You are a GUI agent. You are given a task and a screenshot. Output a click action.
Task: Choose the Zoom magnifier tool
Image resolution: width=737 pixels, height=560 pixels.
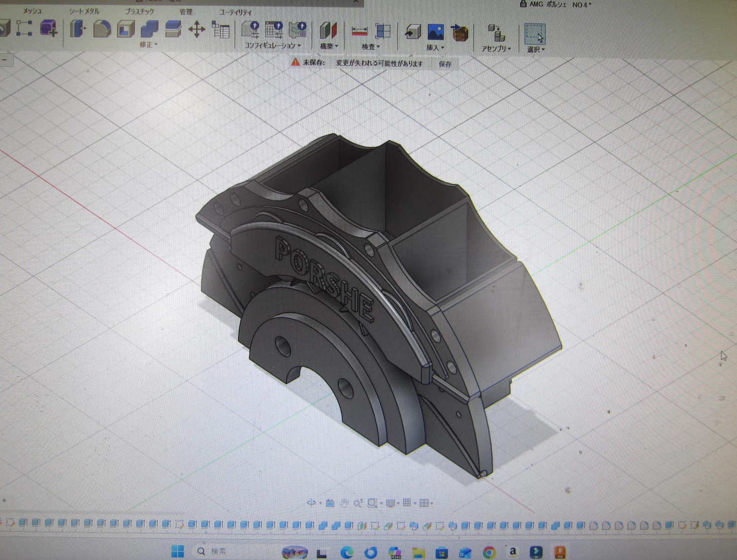coord(358,503)
